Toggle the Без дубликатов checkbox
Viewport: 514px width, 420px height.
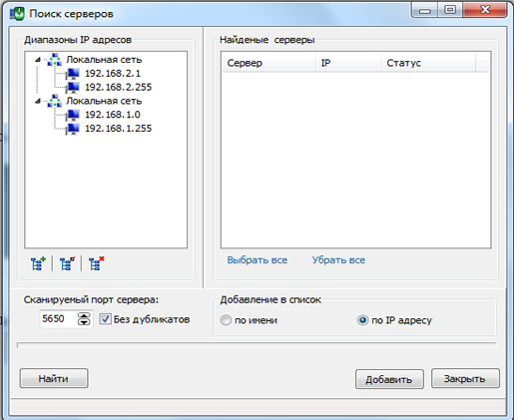pyautogui.click(x=106, y=319)
